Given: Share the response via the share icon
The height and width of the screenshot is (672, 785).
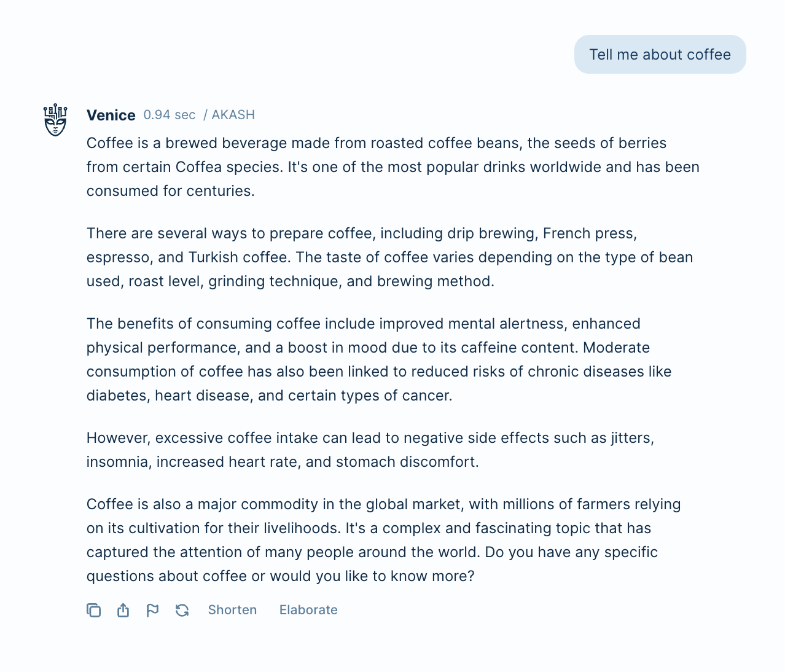Looking at the screenshot, I should tap(123, 610).
